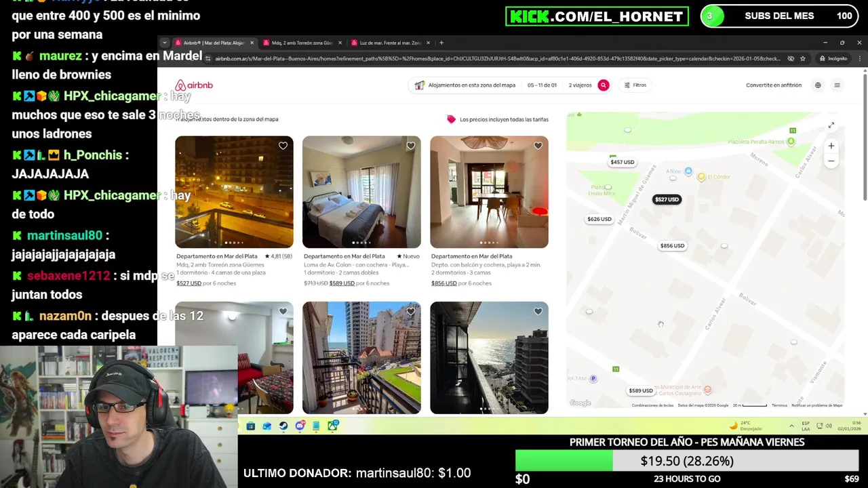Open Discord from the taskbar
This screenshot has width=868, height=488.
point(300,426)
